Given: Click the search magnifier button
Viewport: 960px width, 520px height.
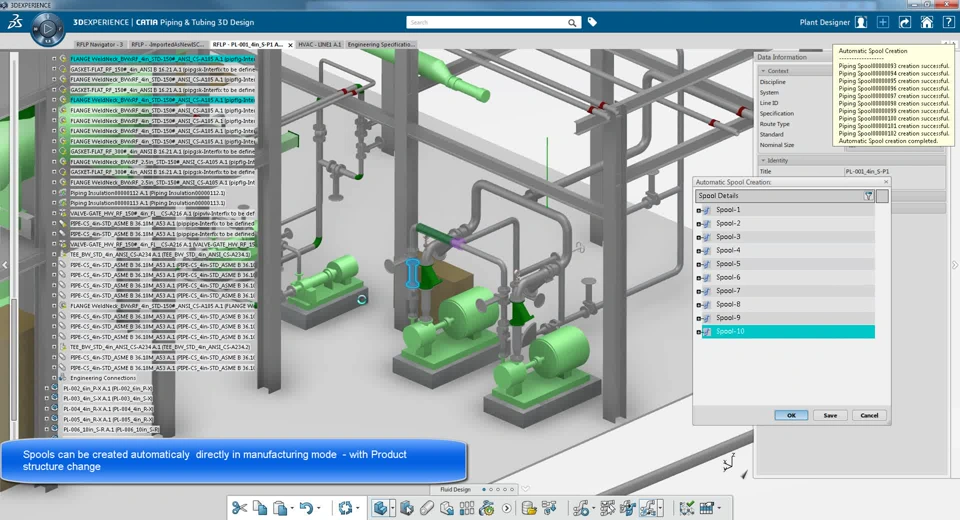Looking at the screenshot, I should pos(572,23).
